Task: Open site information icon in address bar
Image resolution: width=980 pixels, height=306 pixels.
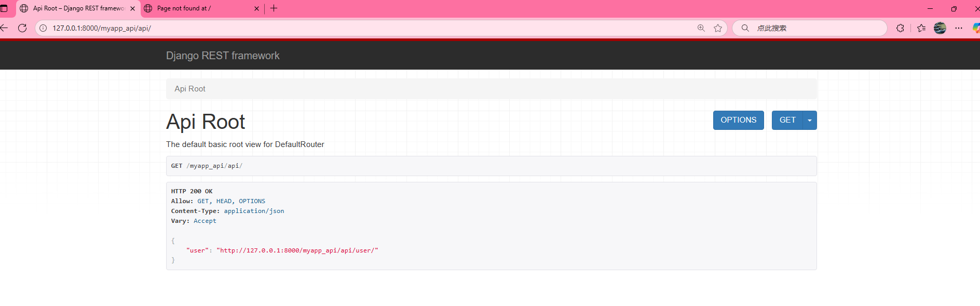Action: (x=43, y=28)
